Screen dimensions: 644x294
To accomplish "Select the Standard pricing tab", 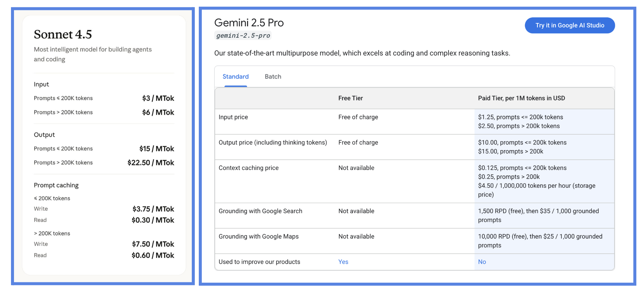I will 235,76.
